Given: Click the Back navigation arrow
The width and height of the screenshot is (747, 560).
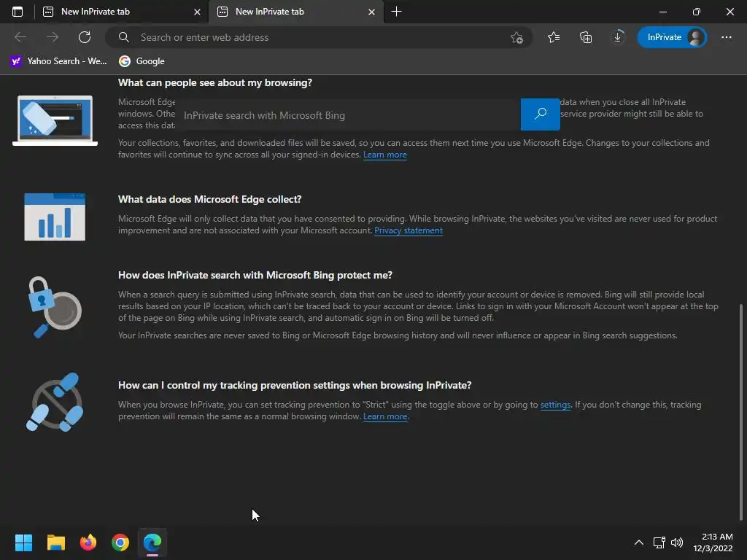Looking at the screenshot, I should pos(20,37).
